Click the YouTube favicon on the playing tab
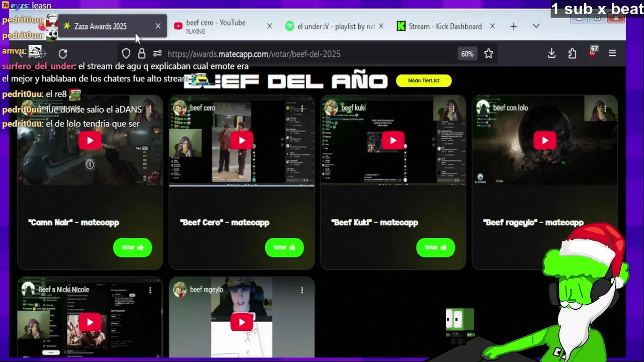This screenshot has width=644, height=362. click(x=178, y=26)
